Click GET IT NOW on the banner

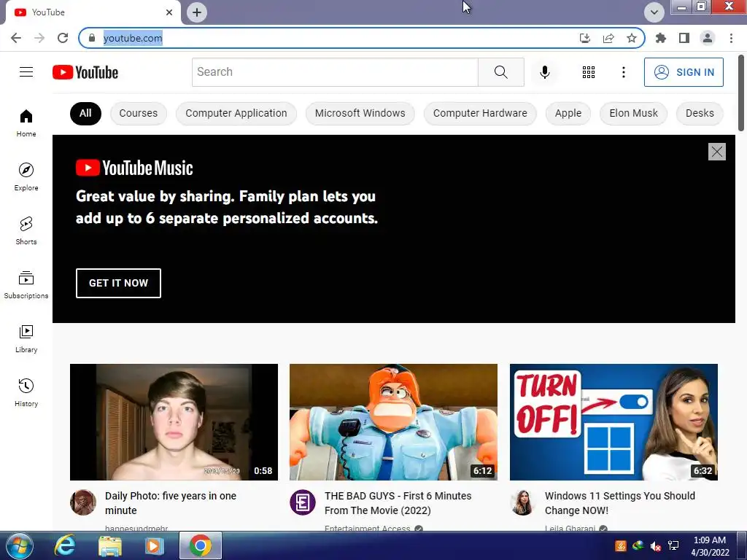pos(118,283)
